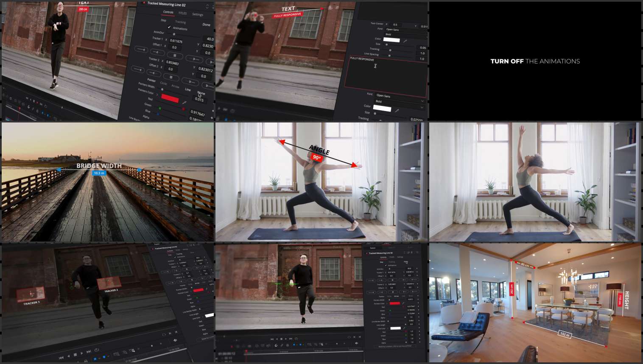Click the TRACKER 1 preview box in bottom-left frame

(x=31, y=294)
